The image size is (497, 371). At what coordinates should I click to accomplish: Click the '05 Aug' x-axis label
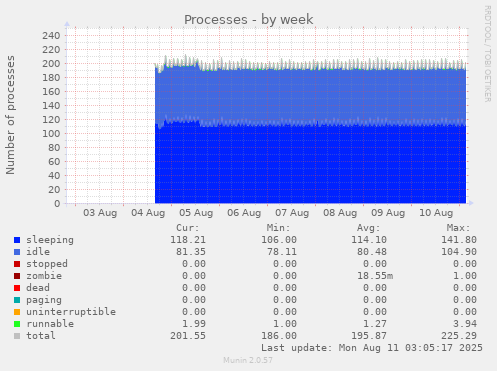coord(196,213)
